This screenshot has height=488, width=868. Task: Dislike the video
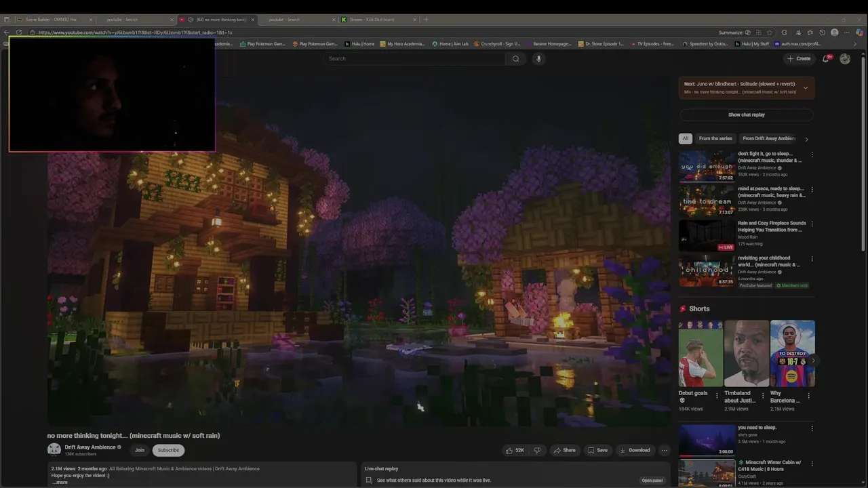click(537, 450)
